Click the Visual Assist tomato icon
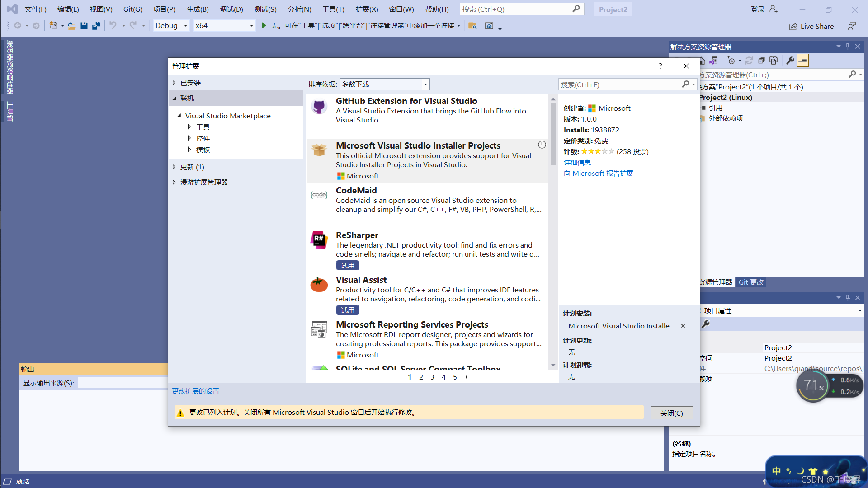Viewport: 868px width, 488px height. (319, 285)
